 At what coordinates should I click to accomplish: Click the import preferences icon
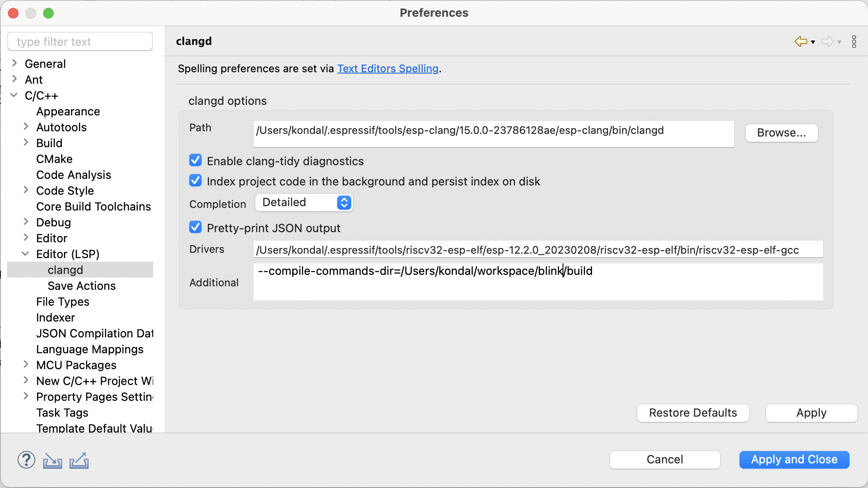click(x=54, y=460)
